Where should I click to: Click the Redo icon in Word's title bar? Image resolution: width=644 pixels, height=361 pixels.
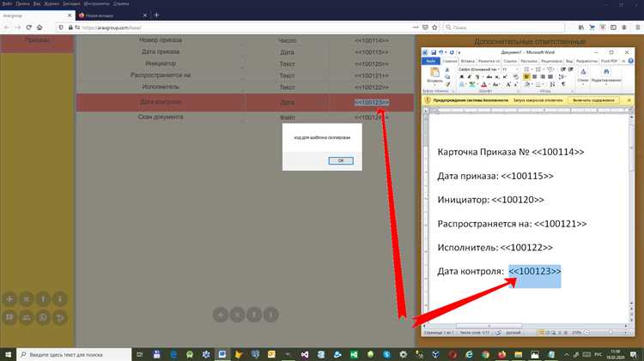tap(452, 52)
